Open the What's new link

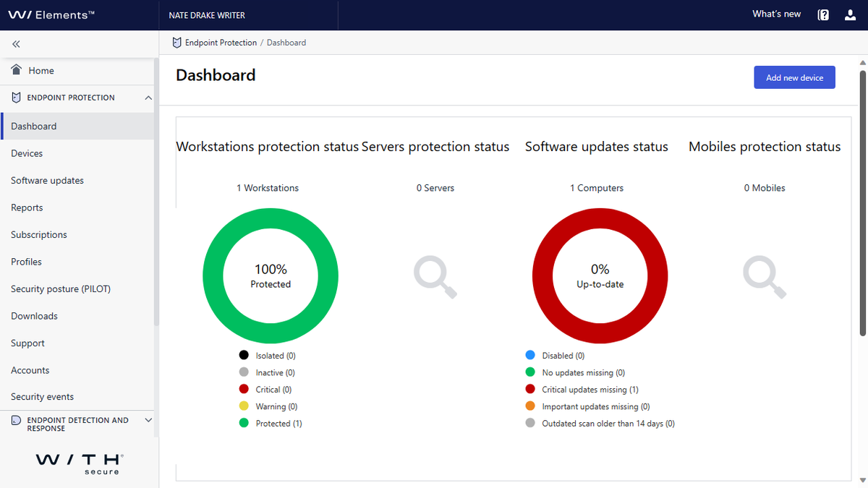[776, 14]
